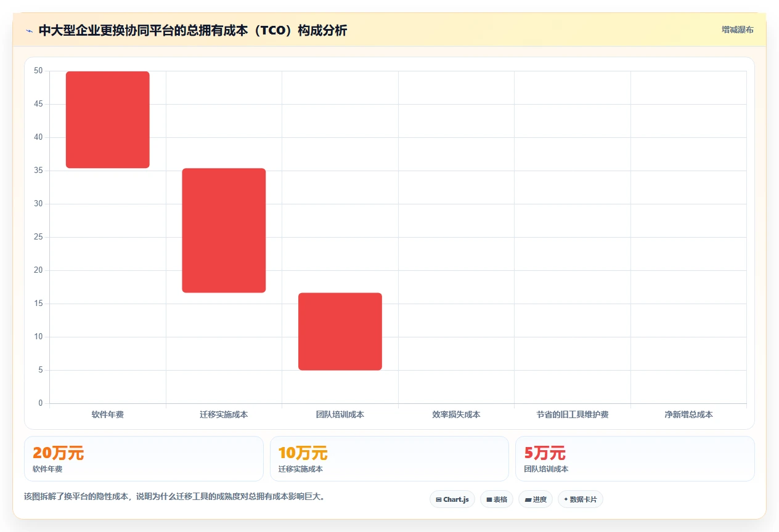Click the 软件年费 red waterfall bar
The height and width of the screenshot is (532, 779).
coord(108,119)
